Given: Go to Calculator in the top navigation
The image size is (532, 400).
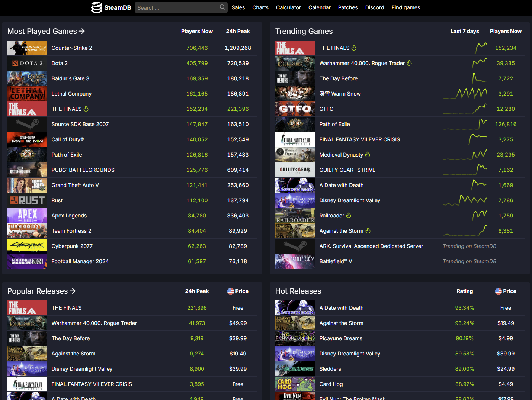Looking at the screenshot, I should click(288, 7).
